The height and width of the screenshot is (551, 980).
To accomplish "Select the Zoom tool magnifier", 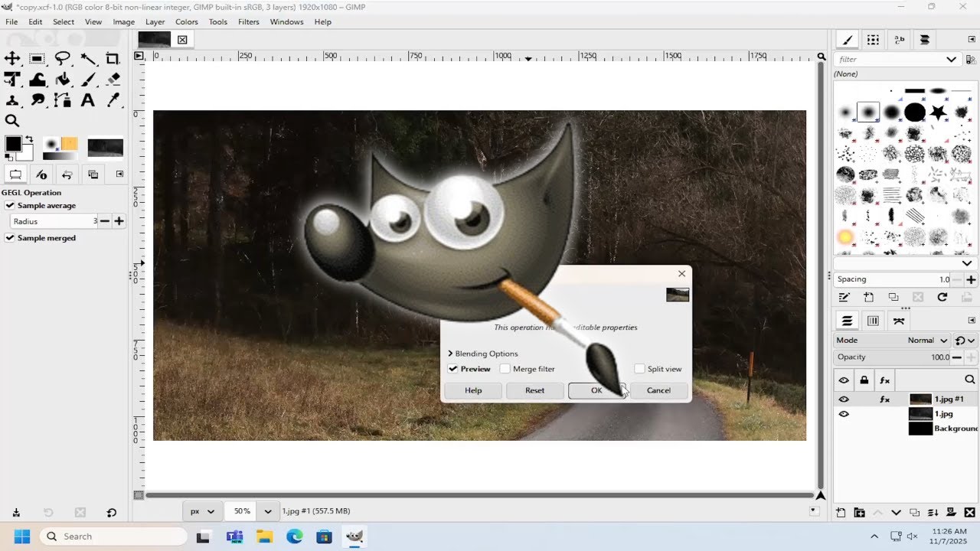I will point(12,120).
